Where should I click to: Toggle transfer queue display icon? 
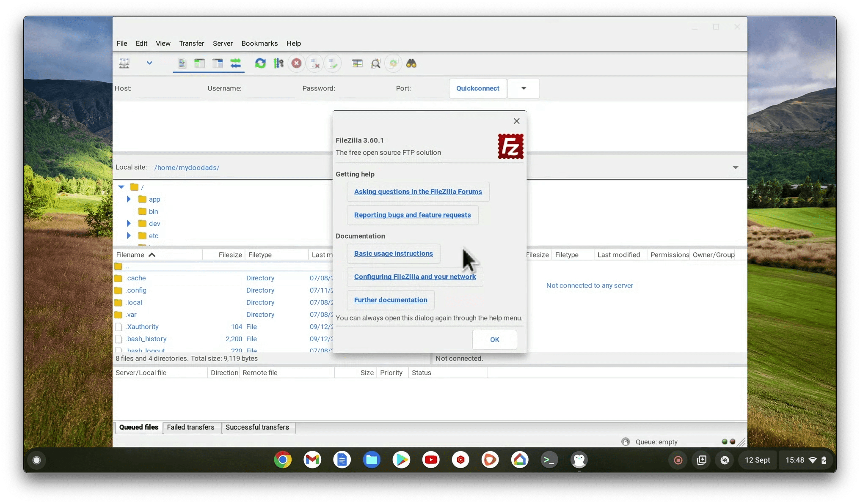click(236, 63)
